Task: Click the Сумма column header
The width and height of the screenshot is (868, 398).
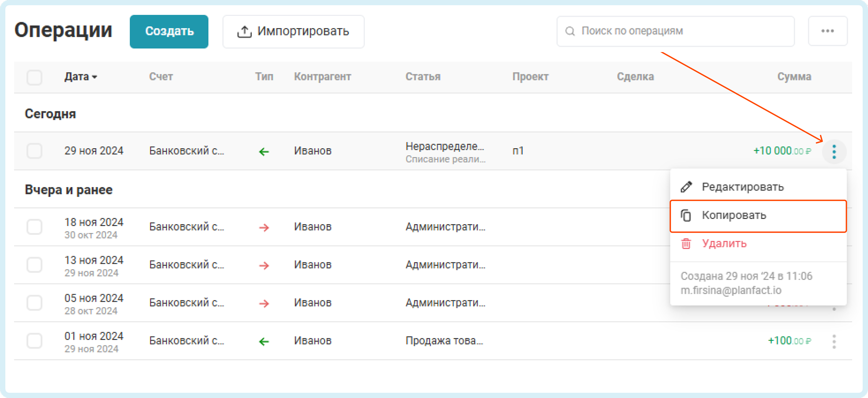Action: tap(794, 77)
